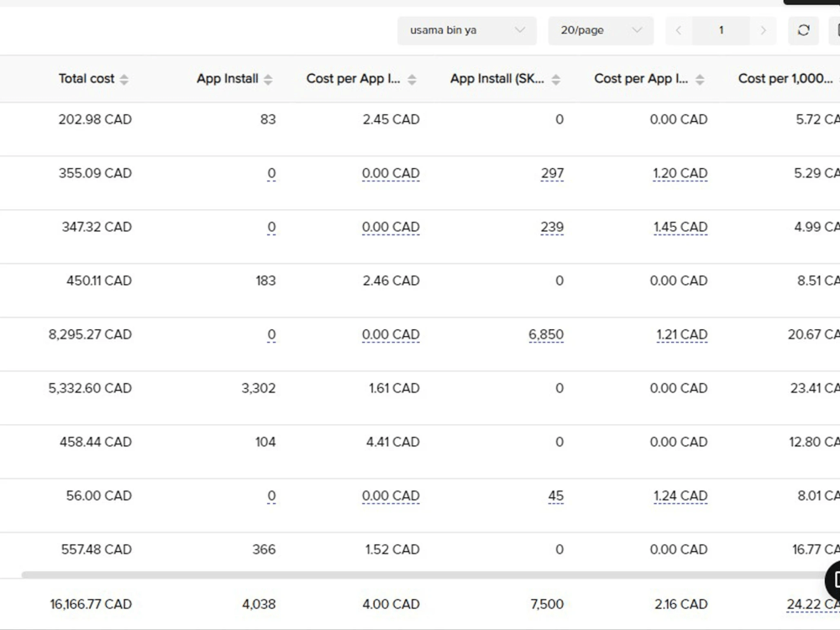The image size is (840, 630).
Task: Sort using first Cost per App I... arrows
Action: coord(412,80)
